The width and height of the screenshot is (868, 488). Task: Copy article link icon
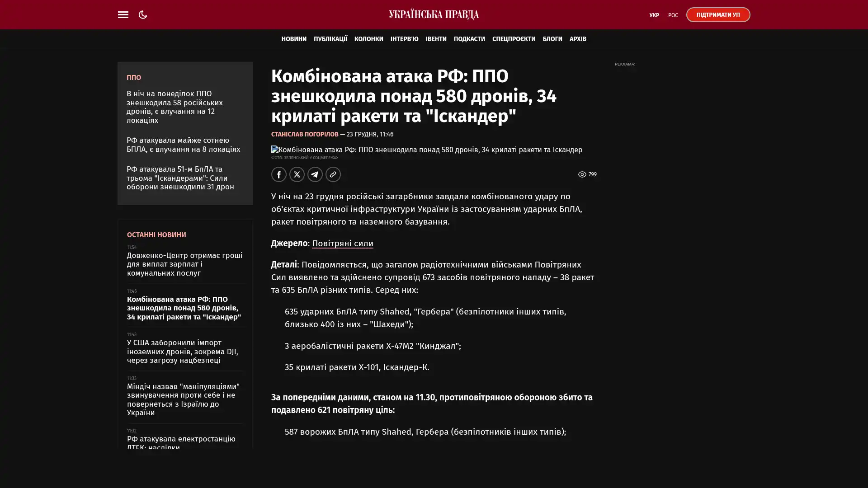[x=333, y=174]
